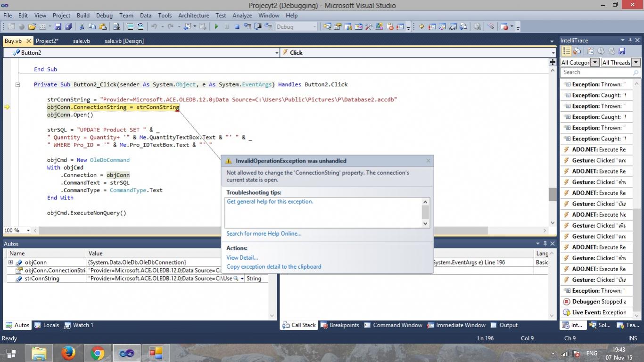Open the document tabs overflow dropdown

[x=552, y=41]
